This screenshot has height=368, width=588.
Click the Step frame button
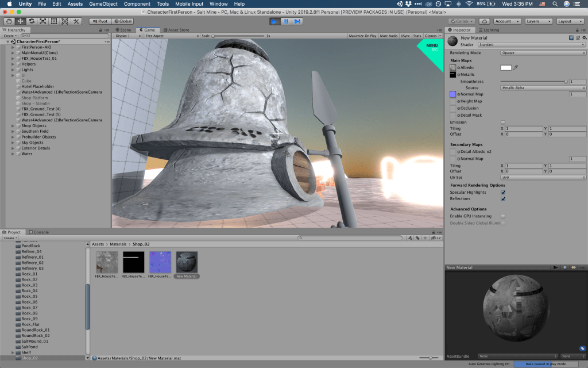click(297, 21)
